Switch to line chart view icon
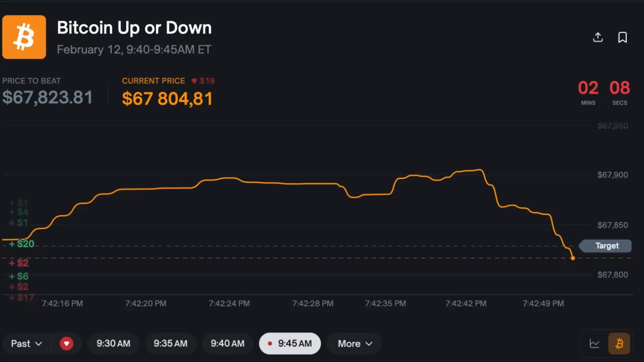The width and height of the screenshot is (644, 362). [x=594, y=344]
